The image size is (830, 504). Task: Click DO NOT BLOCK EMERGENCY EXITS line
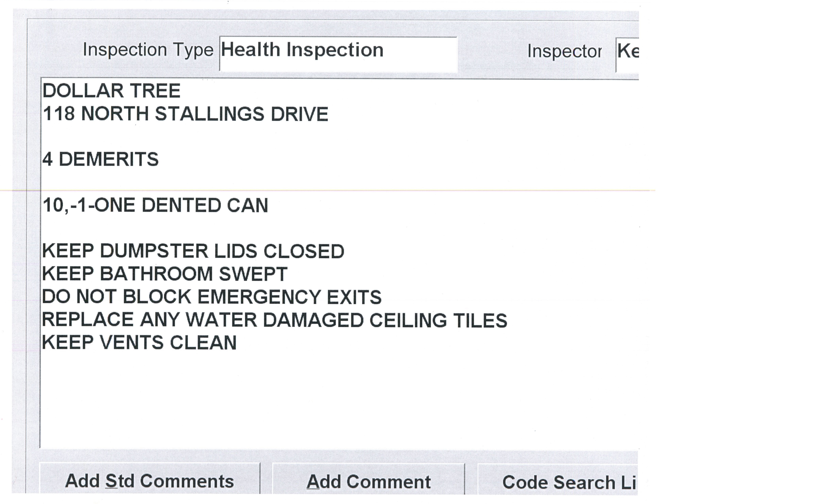[211, 297]
